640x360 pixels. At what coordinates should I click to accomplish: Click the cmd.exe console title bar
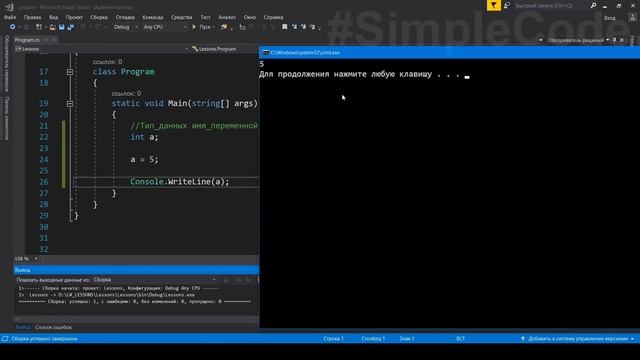pyautogui.click(x=449, y=53)
